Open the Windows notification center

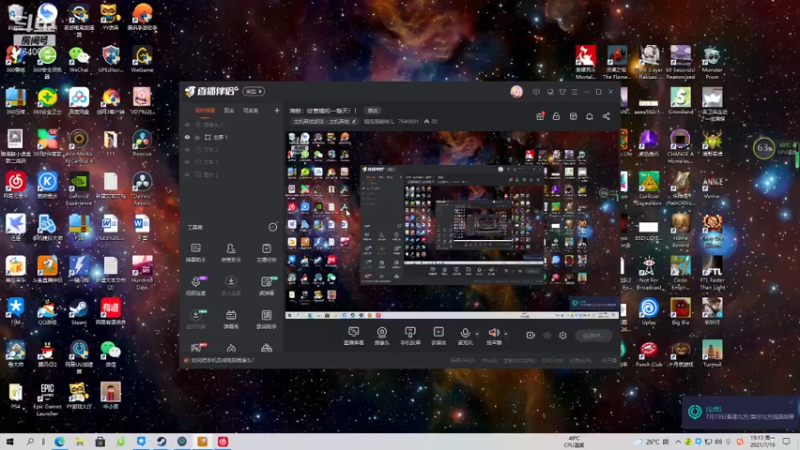pos(786,442)
